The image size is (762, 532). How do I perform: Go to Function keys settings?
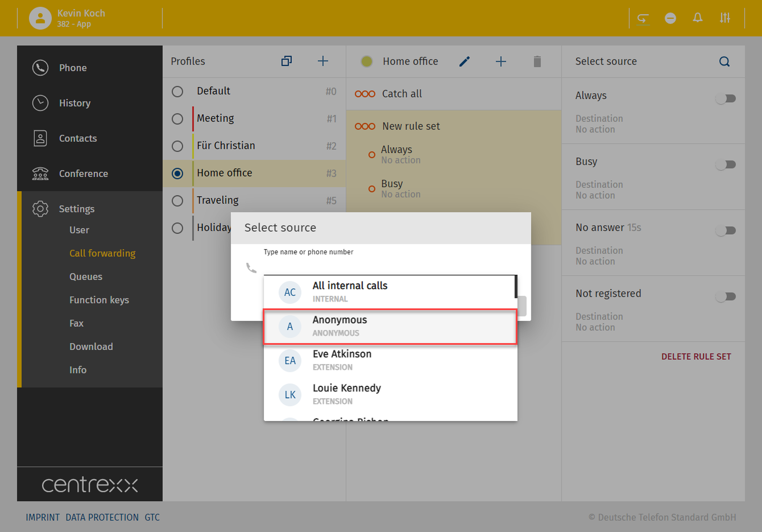[99, 300]
